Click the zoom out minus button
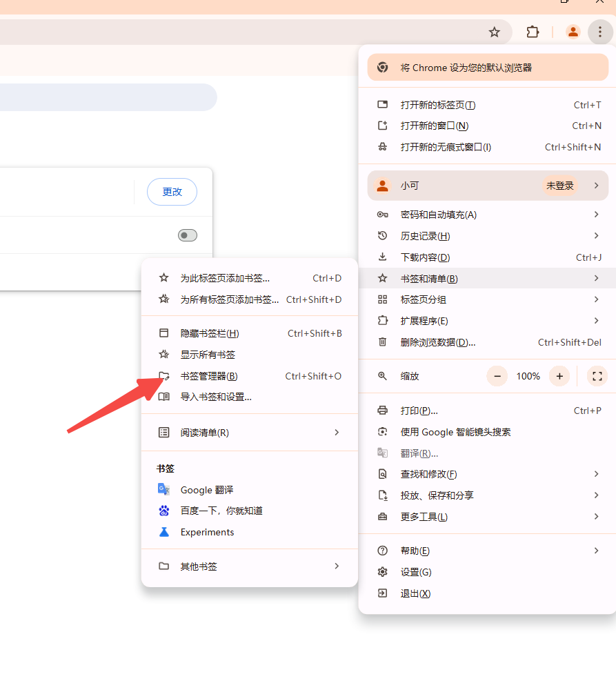Screen dimensions: 616x681 click(x=497, y=376)
